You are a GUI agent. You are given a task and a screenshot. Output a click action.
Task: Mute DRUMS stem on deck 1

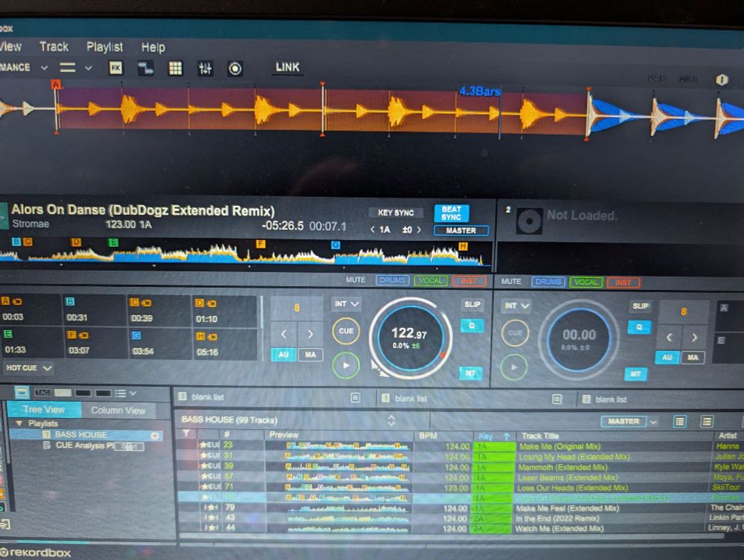pos(392,280)
